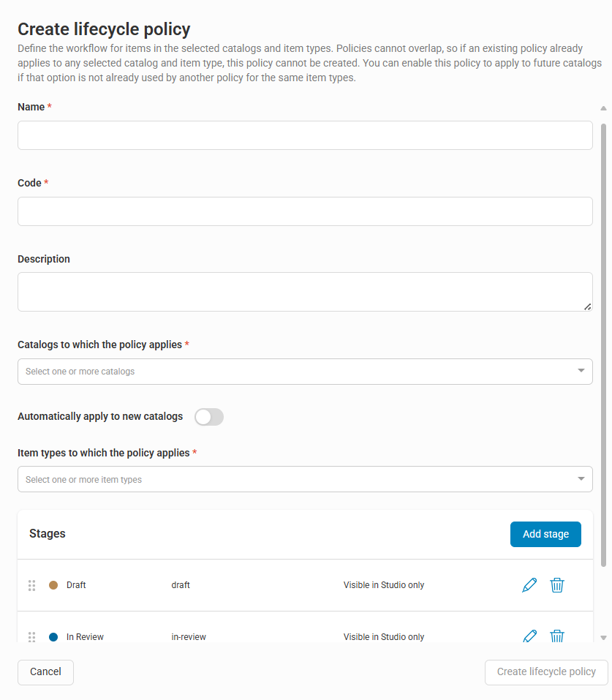Click the Draft stage brown color dot
The width and height of the screenshot is (612, 700).
53,585
